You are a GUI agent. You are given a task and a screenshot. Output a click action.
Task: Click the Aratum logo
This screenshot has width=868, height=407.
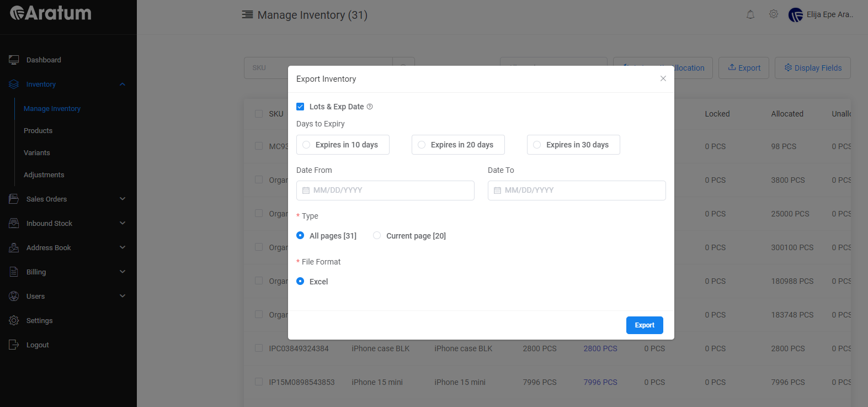coord(51,13)
